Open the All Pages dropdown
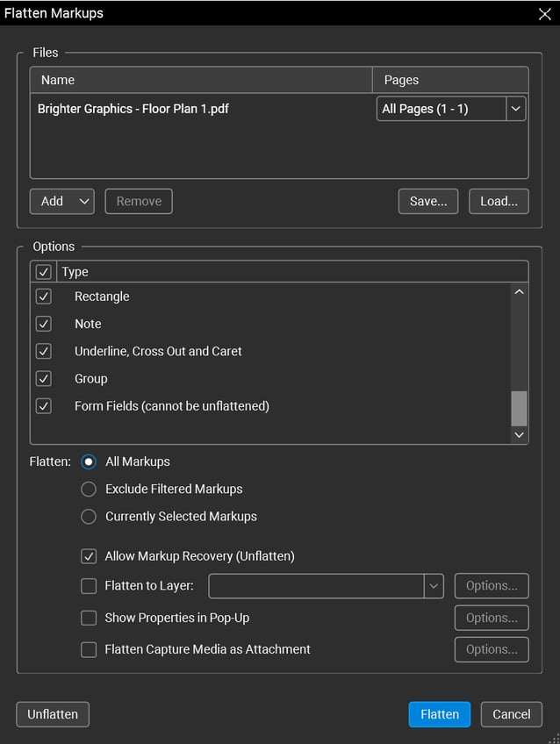The height and width of the screenshot is (744, 560). coord(515,108)
